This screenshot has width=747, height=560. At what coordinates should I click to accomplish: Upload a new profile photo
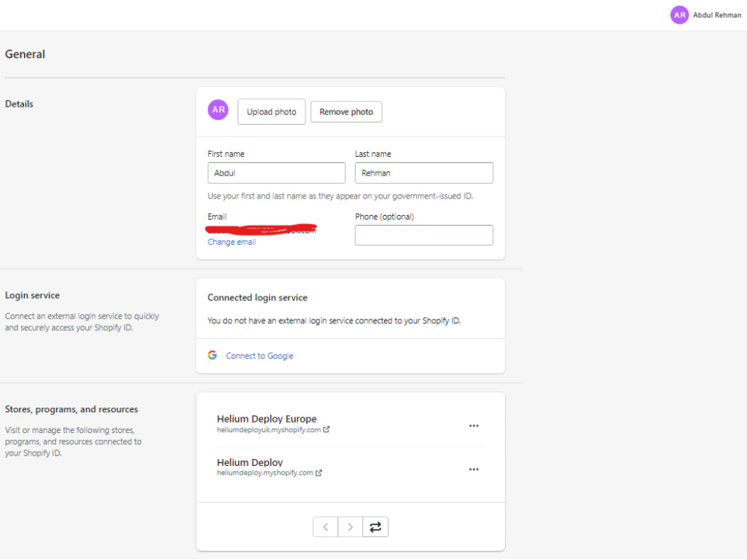[x=272, y=112]
